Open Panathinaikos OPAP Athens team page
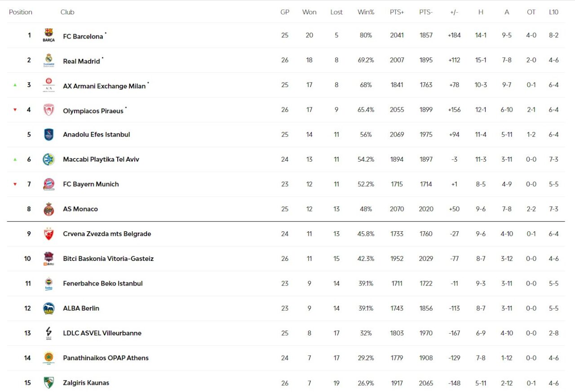This screenshot has height=392, width=575. click(106, 358)
